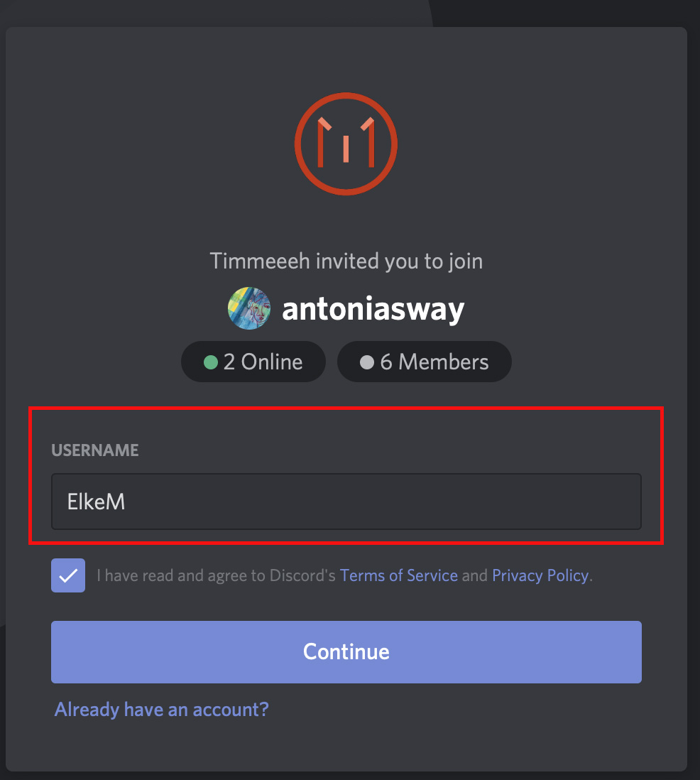The image size is (700, 780).
Task: Click the antoniasway server name
Action: 373,309
